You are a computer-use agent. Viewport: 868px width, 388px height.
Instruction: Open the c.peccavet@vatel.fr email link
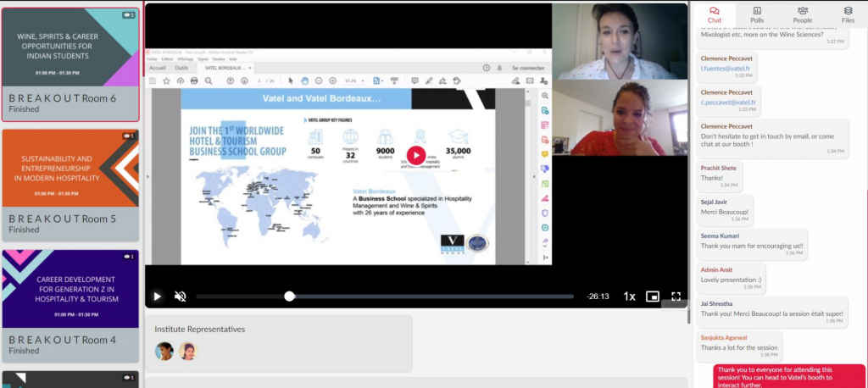pyautogui.click(x=728, y=103)
